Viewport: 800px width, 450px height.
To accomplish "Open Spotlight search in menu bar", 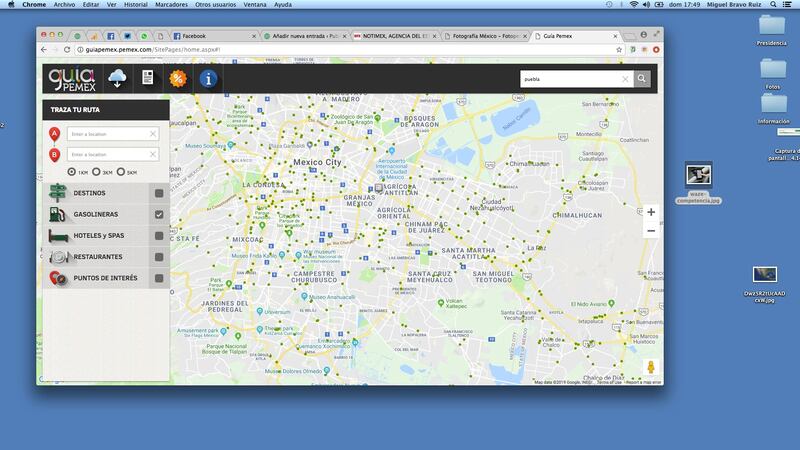I will tap(773, 4).
